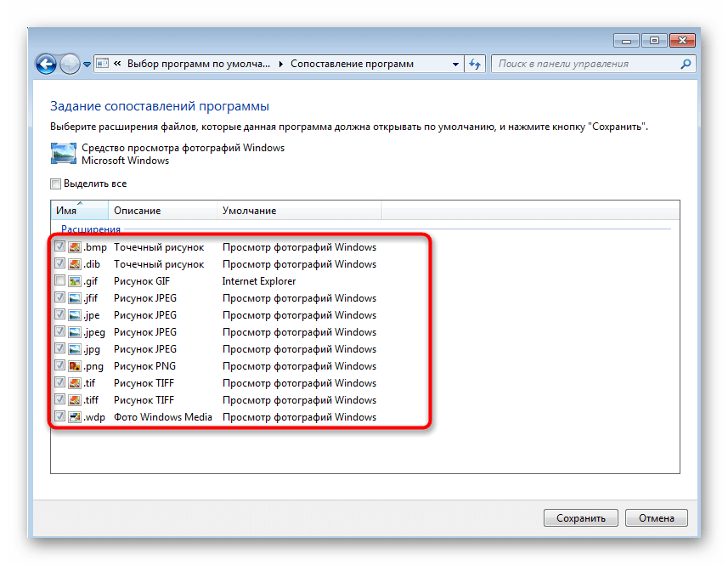Image resolution: width=728 pixels, height=565 pixels.
Task: Toggle the .jpeg checkbox
Action: (60, 331)
